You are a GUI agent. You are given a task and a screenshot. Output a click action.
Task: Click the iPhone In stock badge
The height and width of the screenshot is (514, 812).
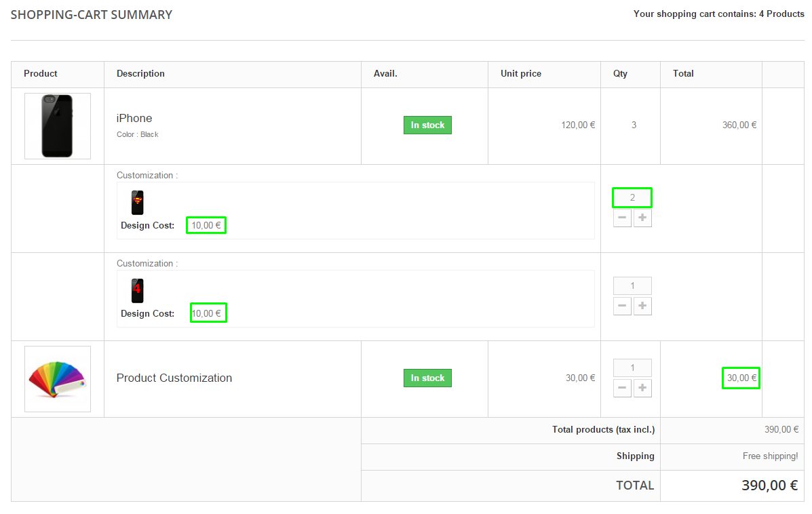[x=427, y=125]
